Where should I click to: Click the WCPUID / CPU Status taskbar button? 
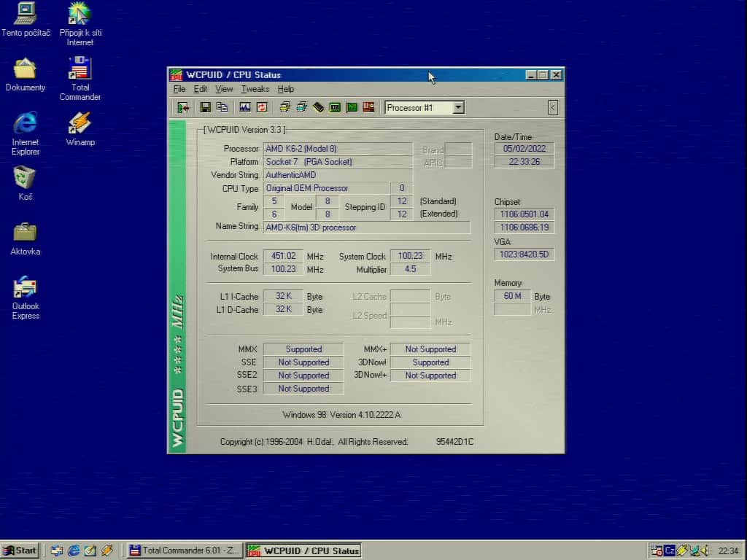point(304,551)
